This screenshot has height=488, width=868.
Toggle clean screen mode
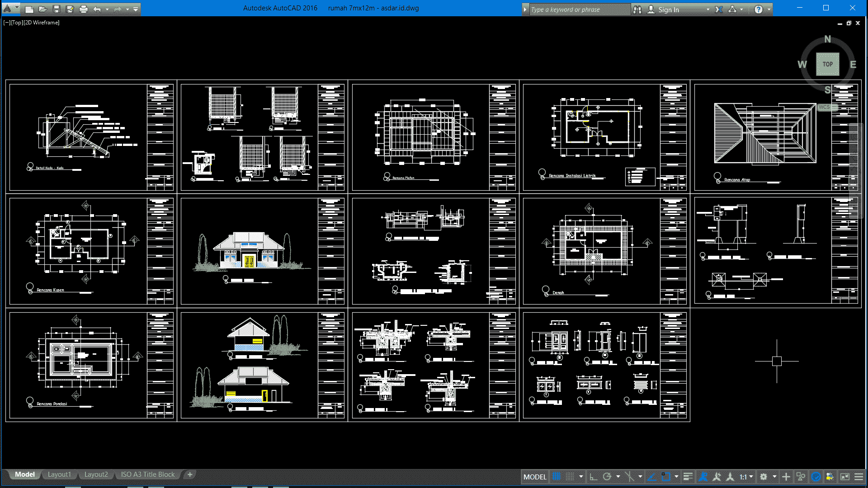point(844,477)
